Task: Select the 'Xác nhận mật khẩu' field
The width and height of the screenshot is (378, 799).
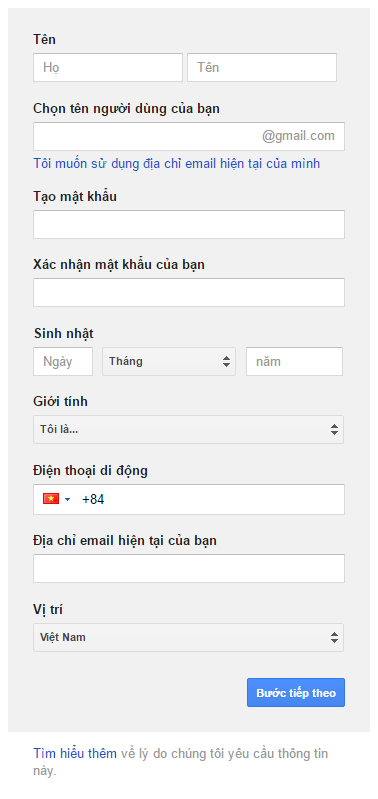Action: click(x=189, y=292)
